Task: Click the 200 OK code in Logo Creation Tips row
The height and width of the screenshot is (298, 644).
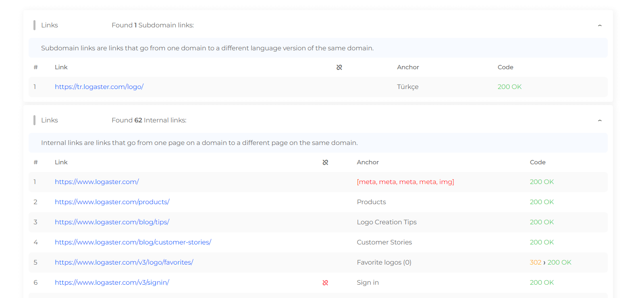Action: point(542,222)
